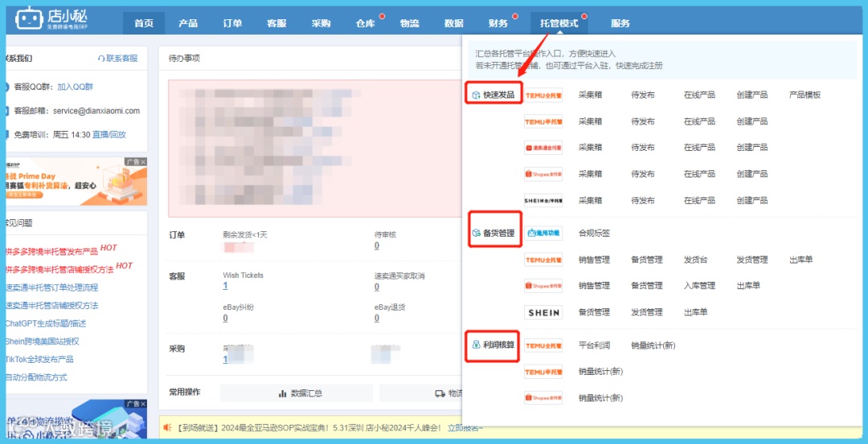The image size is (868, 444).
Task: Open TikTok全球发布产品 article
Action: [39, 360]
